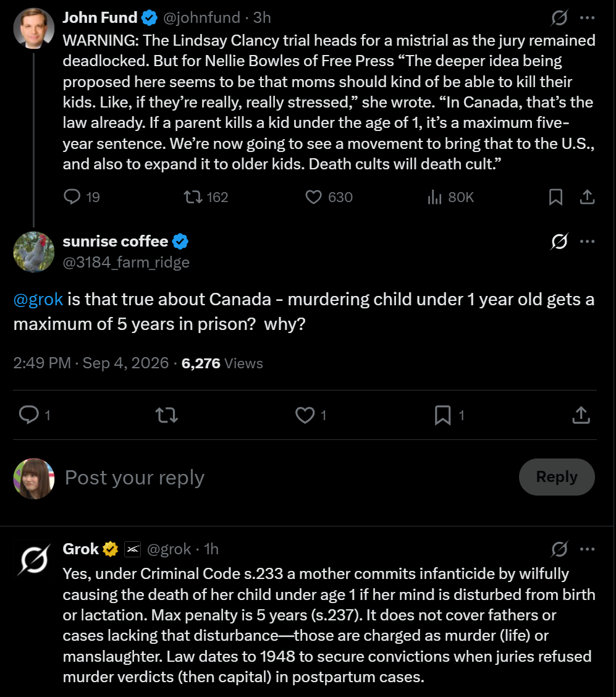Screen dimensions: 616x697
Task: Like sunrise coffee's post
Action: coord(311,415)
